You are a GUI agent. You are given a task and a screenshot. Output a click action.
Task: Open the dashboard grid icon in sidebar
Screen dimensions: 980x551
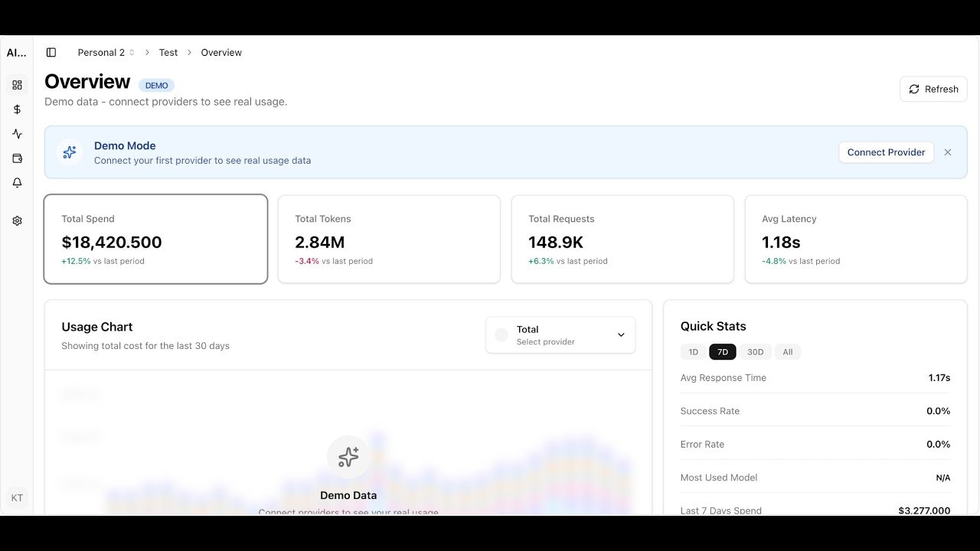[17, 85]
